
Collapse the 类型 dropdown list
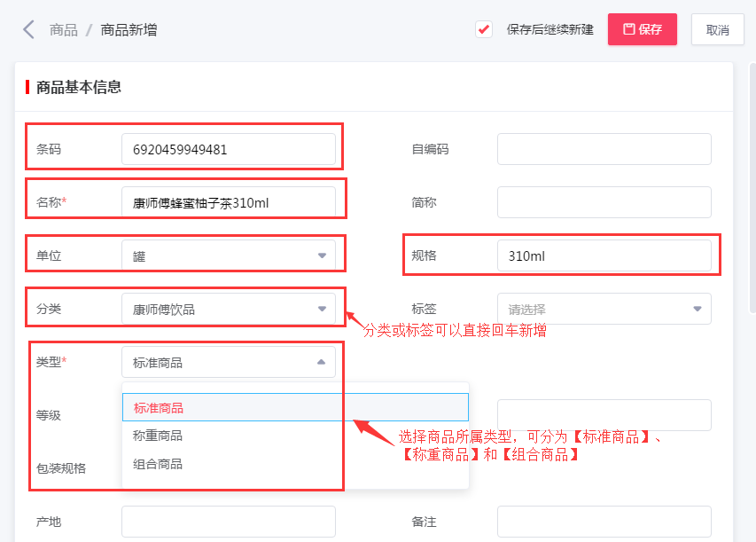(320, 362)
